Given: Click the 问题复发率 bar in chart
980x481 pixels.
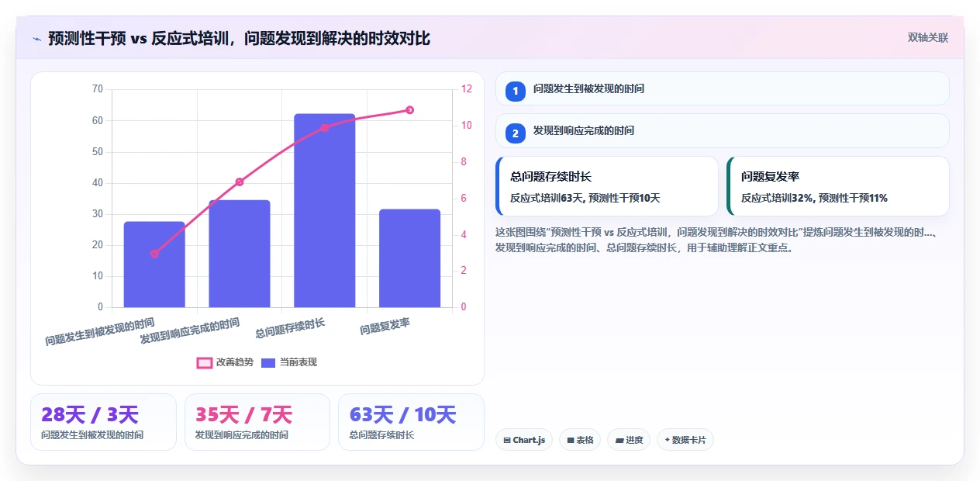Looking at the screenshot, I should pyautogui.click(x=409, y=258).
